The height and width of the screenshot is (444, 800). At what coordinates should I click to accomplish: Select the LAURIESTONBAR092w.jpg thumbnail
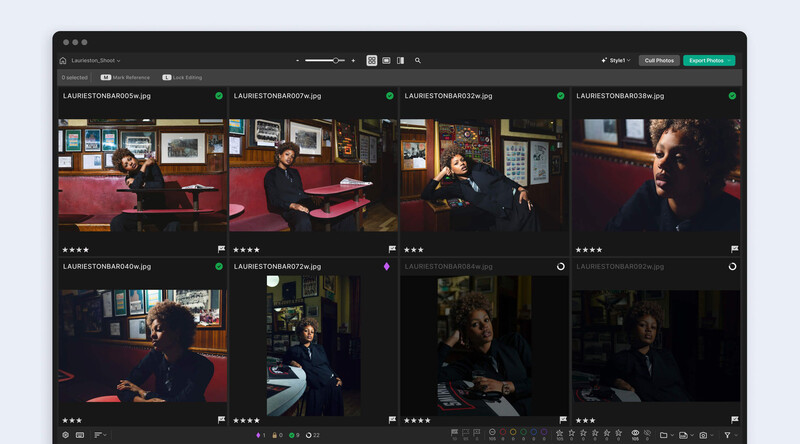656,346
